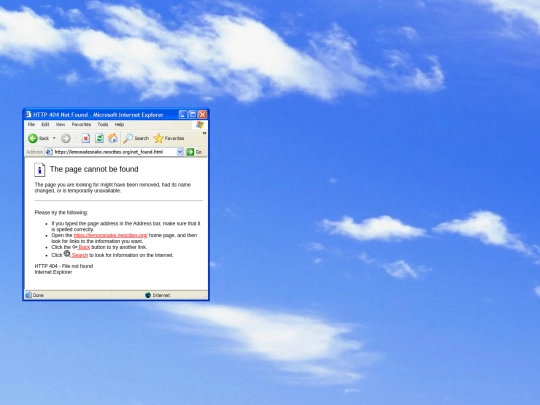Click the Home icon in toolbar
540x405 pixels.
point(113,138)
